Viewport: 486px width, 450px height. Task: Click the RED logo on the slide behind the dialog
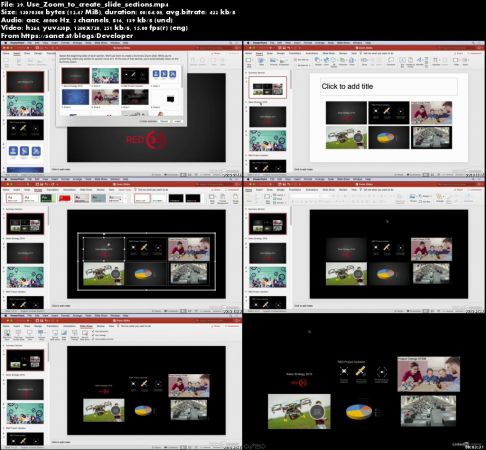(x=146, y=140)
